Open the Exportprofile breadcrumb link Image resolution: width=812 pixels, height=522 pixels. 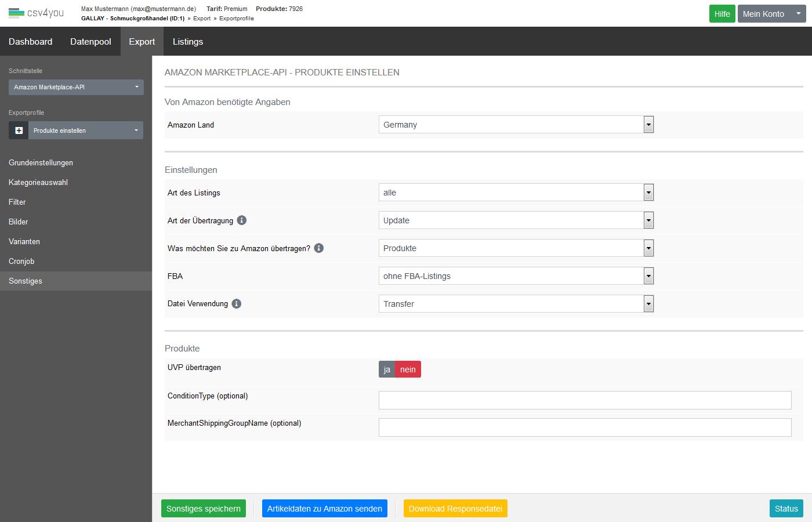click(x=237, y=19)
